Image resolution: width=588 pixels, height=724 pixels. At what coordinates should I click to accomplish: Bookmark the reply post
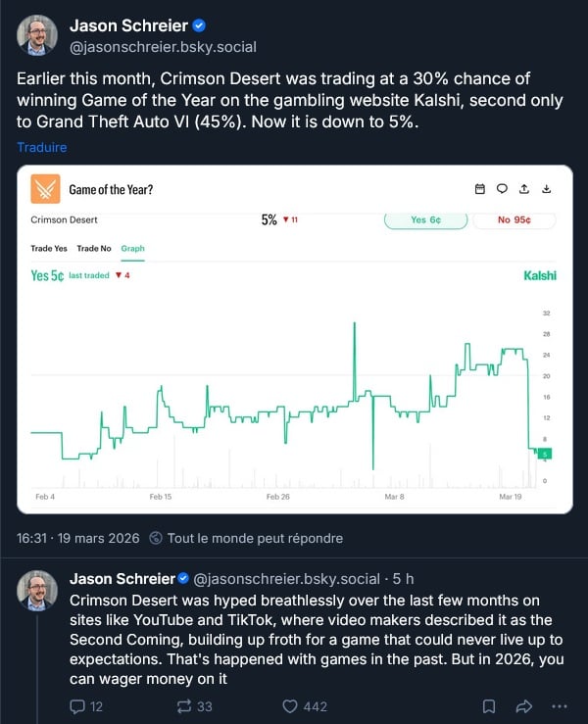488,705
